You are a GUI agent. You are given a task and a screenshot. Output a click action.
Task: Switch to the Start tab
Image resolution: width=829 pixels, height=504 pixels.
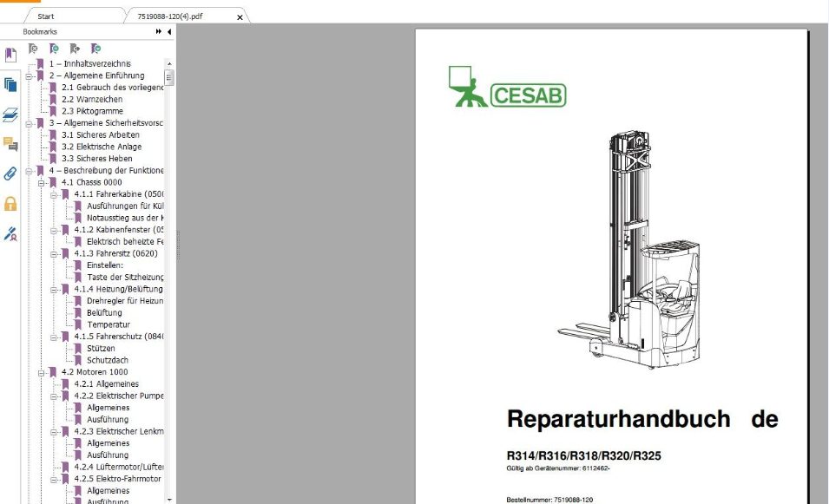[x=46, y=16]
